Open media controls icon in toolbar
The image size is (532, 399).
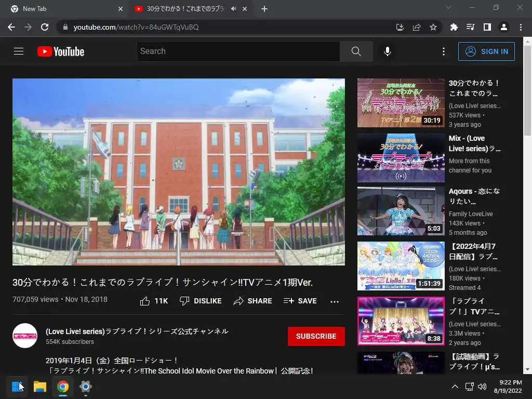click(470, 27)
